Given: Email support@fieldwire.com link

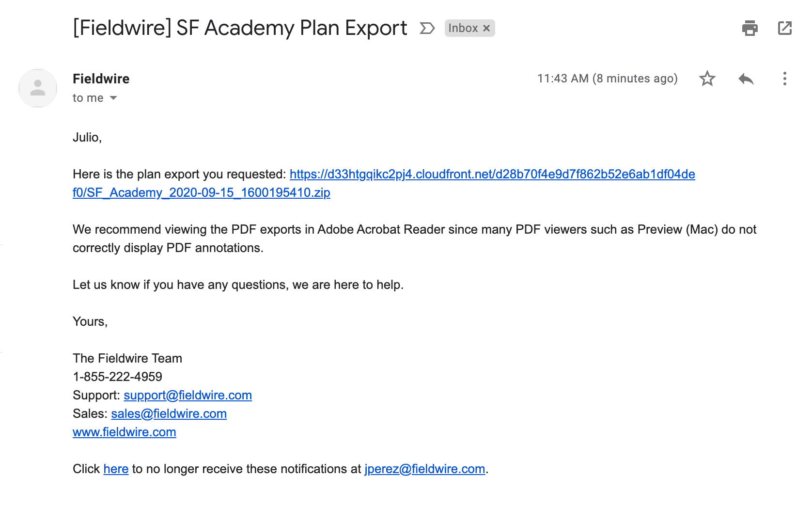Looking at the screenshot, I should click(187, 395).
